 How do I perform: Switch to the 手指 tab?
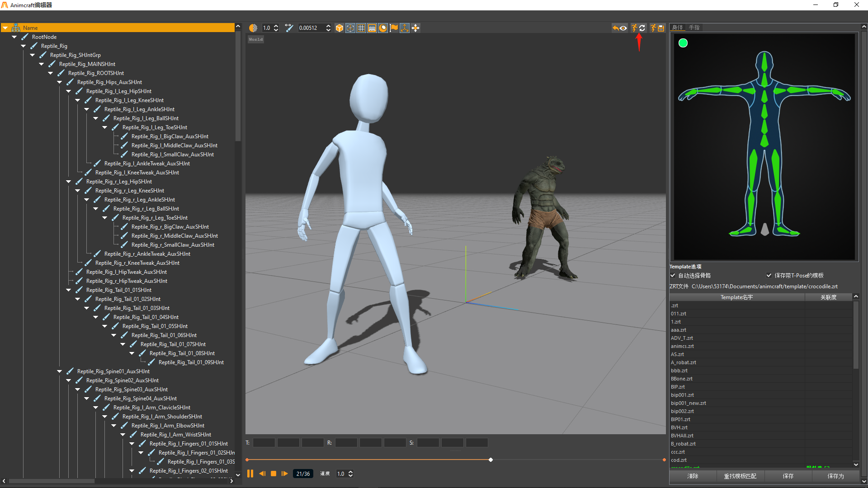694,28
